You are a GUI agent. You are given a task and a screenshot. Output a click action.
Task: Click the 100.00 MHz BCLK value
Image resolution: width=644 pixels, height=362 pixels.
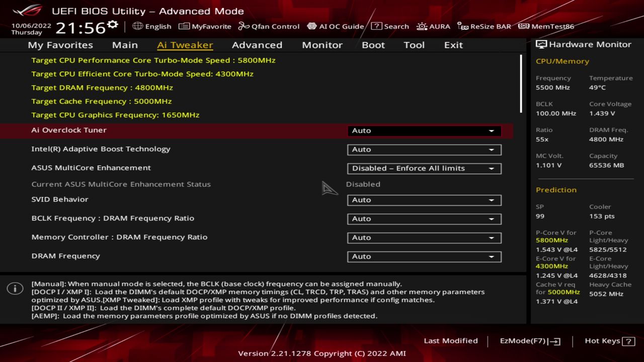point(556,114)
